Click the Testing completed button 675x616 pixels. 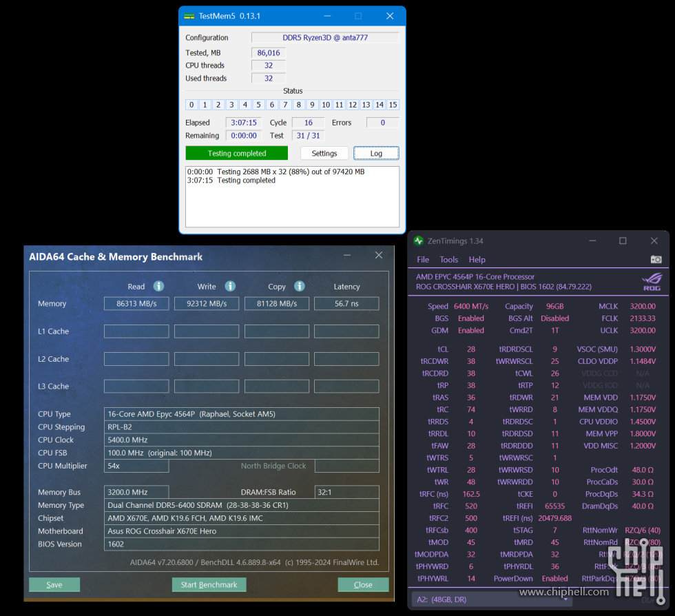coord(237,154)
